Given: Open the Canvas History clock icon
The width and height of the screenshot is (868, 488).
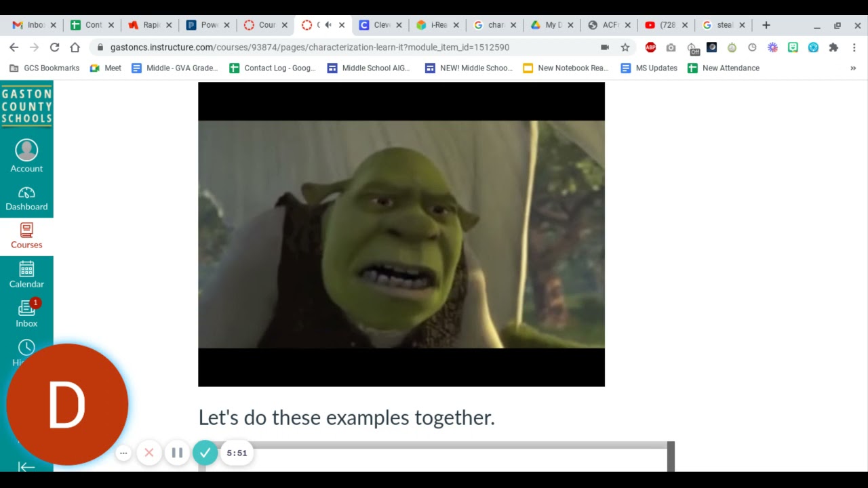Looking at the screenshot, I should coord(26,348).
